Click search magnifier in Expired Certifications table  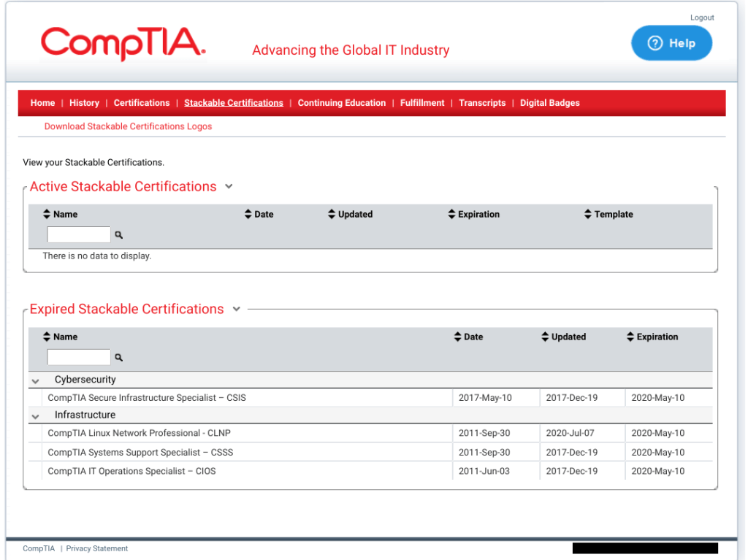pyautogui.click(x=119, y=358)
